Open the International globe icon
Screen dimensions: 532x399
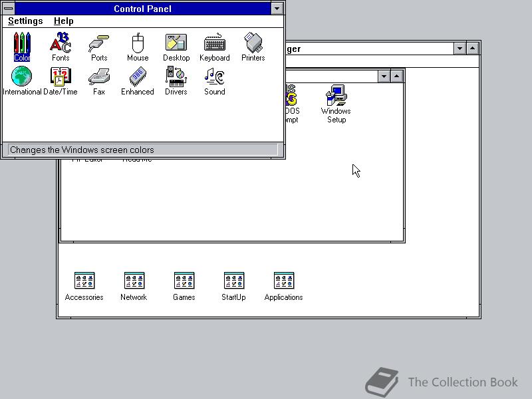point(22,80)
